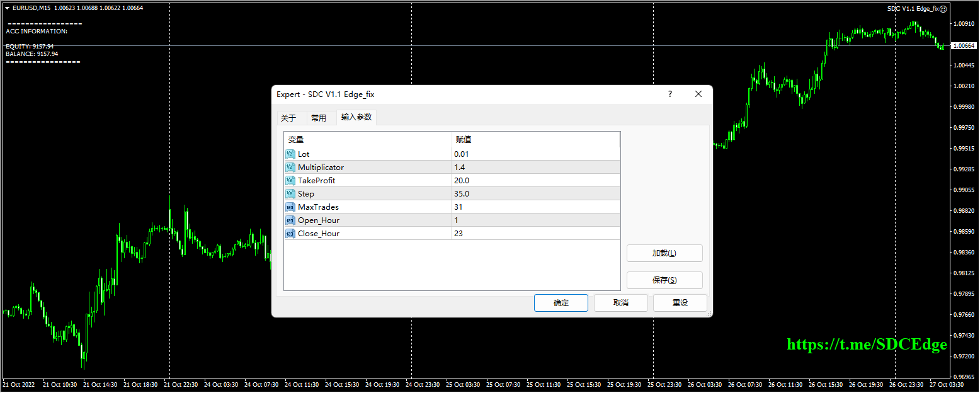Load a preset via the 加载 button

(x=664, y=253)
